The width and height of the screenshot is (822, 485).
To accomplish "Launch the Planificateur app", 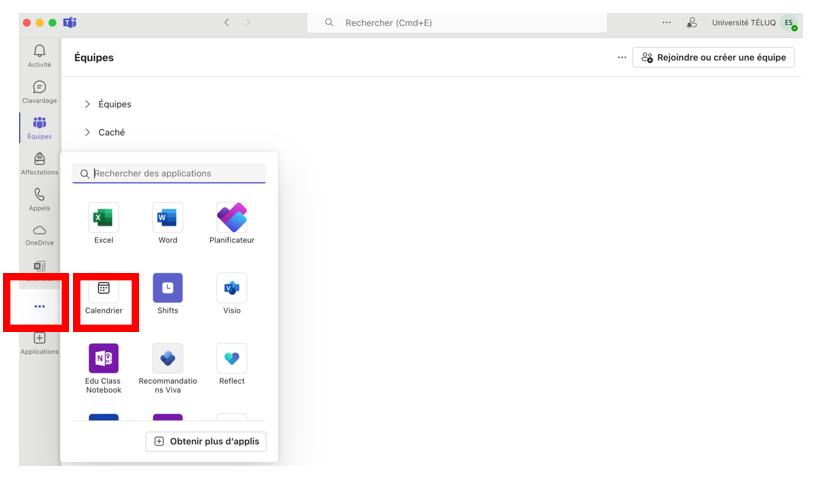I will pos(232,218).
